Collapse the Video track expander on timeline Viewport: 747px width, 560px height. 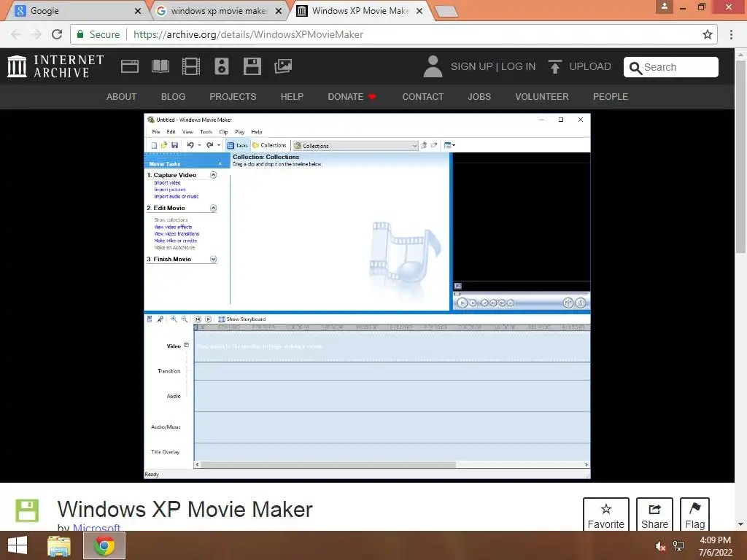point(187,345)
